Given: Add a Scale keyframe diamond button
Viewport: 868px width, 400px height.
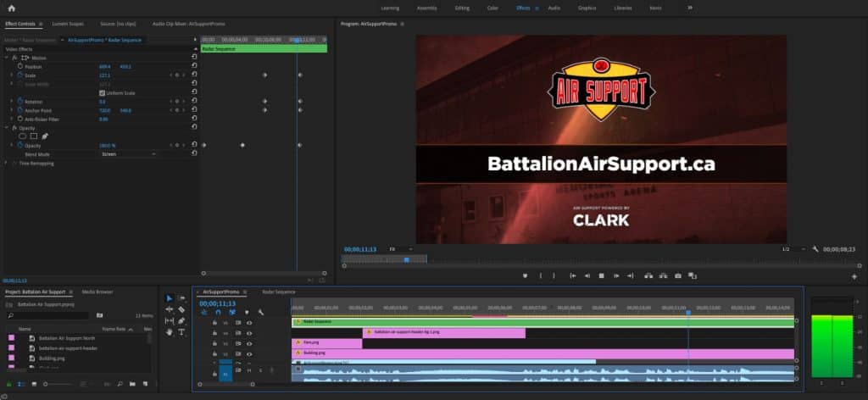Looking at the screenshot, I should coord(176,75).
